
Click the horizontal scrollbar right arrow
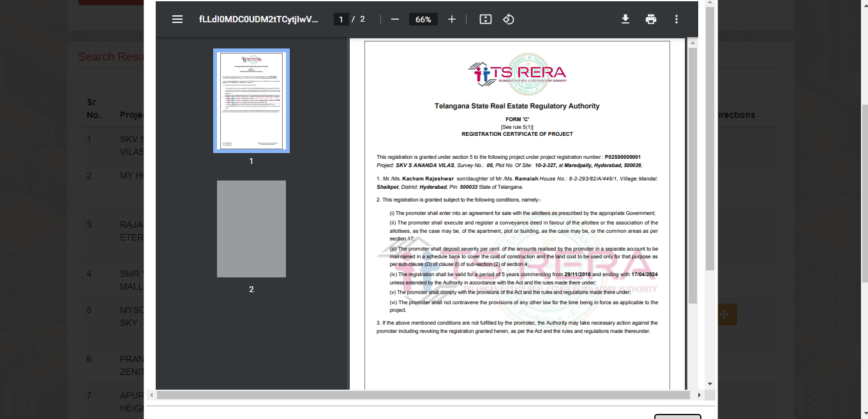700,395
